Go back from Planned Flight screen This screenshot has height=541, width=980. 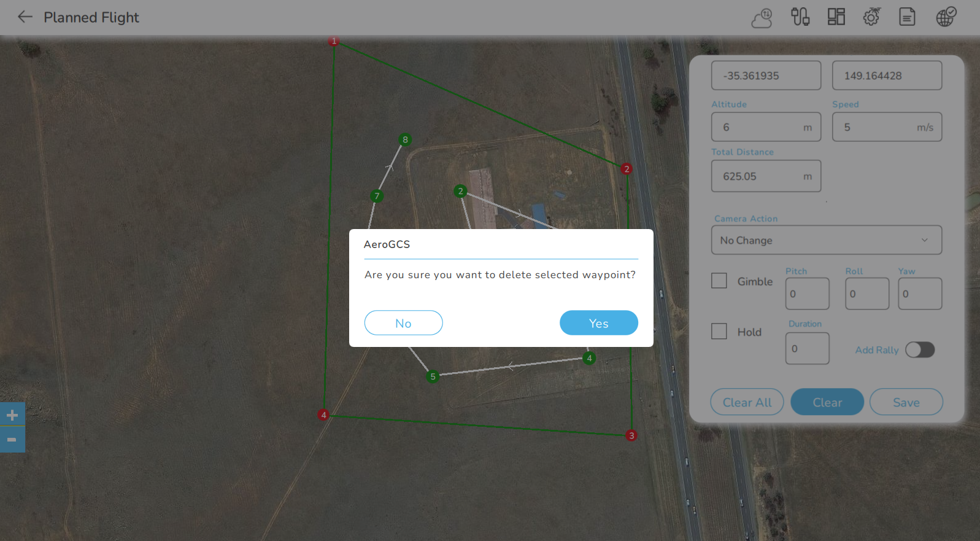[25, 17]
